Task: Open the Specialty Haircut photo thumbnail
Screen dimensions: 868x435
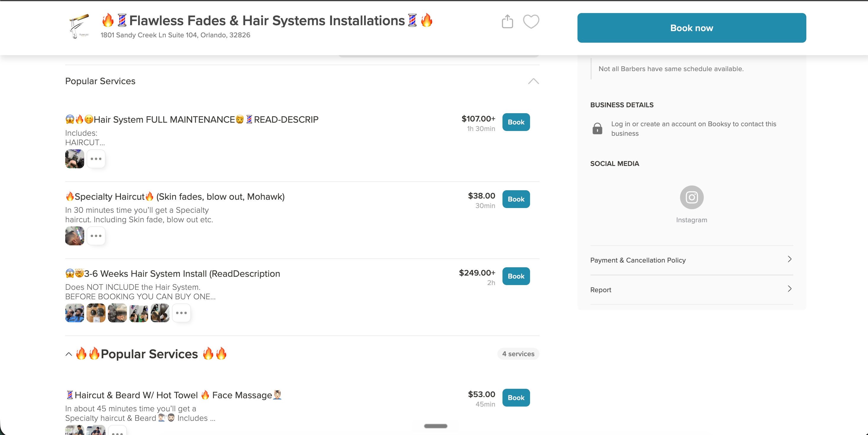Action: tap(74, 236)
